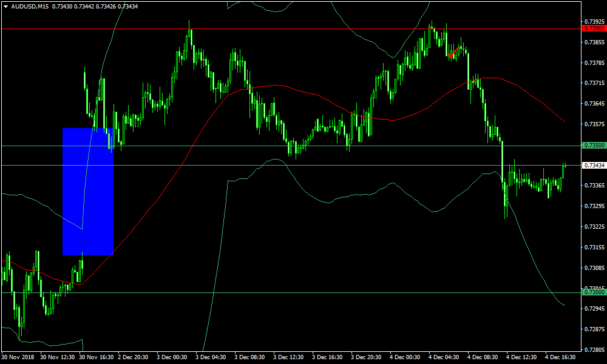Click the 3 Dec 20:30 time label
Screen dimensions: 607x364
pos(366,357)
